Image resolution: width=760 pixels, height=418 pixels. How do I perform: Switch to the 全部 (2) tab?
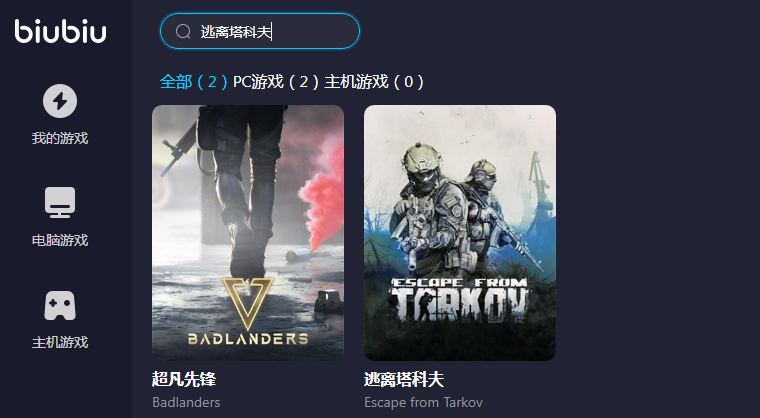pyautogui.click(x=193, y=81)
